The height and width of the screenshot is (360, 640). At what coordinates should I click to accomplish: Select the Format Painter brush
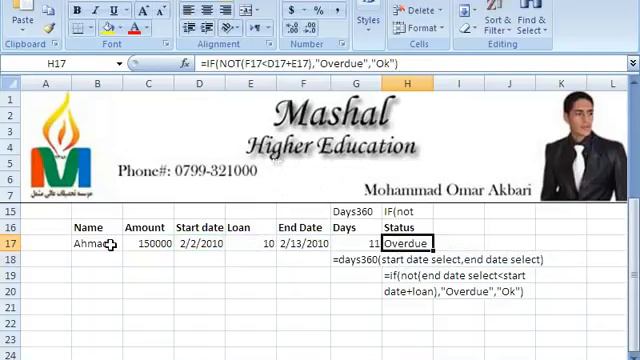pos(49,28)
